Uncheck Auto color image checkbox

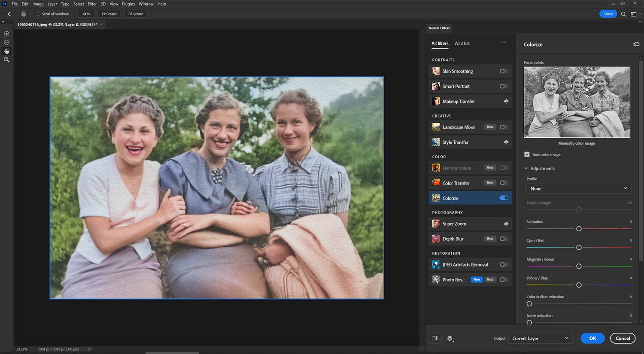coord(527,154)
